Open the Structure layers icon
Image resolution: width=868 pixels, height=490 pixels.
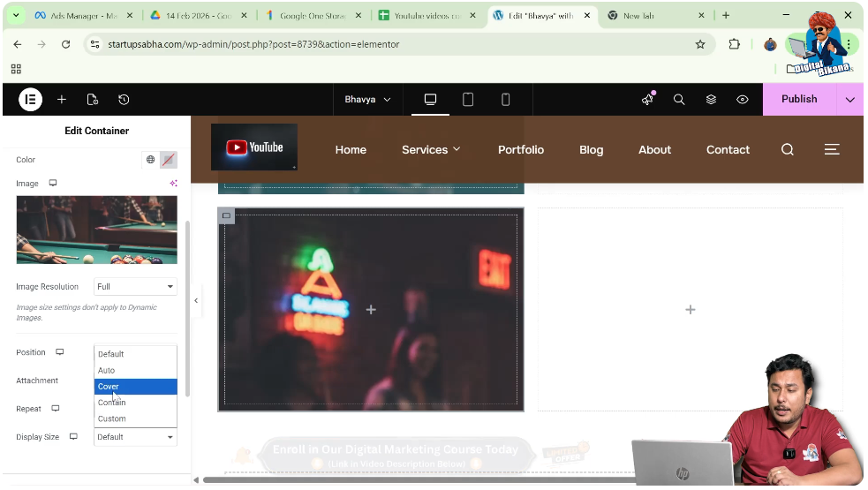tap(711, 100)
